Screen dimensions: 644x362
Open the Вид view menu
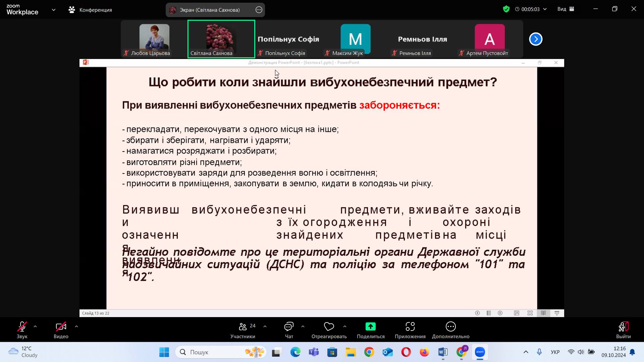tap(566, 9)
